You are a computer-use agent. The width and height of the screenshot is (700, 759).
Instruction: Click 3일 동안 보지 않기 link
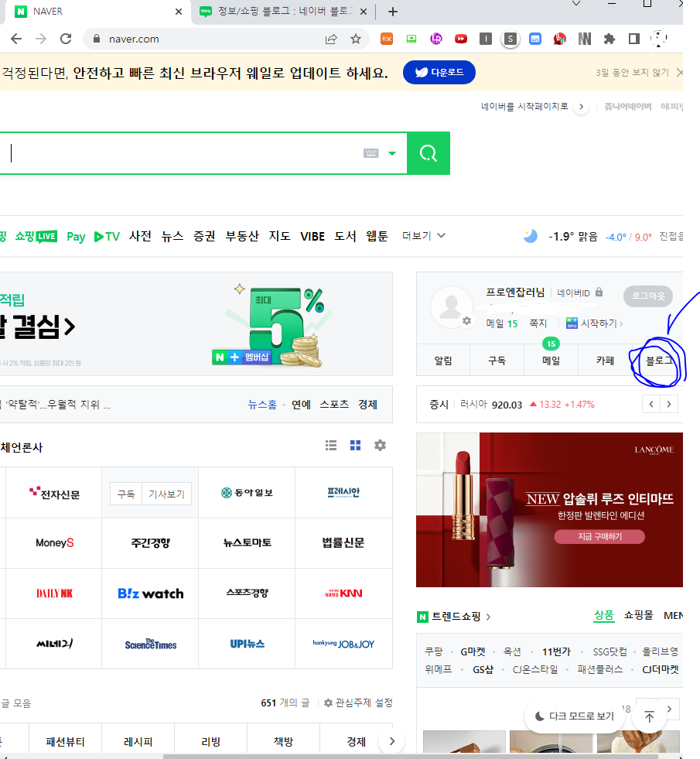(632, 73)
